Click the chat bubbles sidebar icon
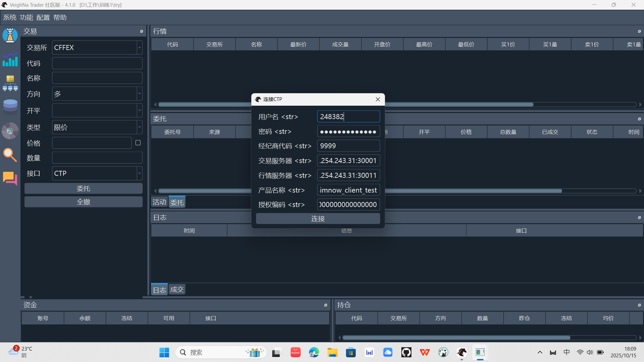Image resolution: width=644 pixels, height=362 pixels. click(x=10, y=178)
